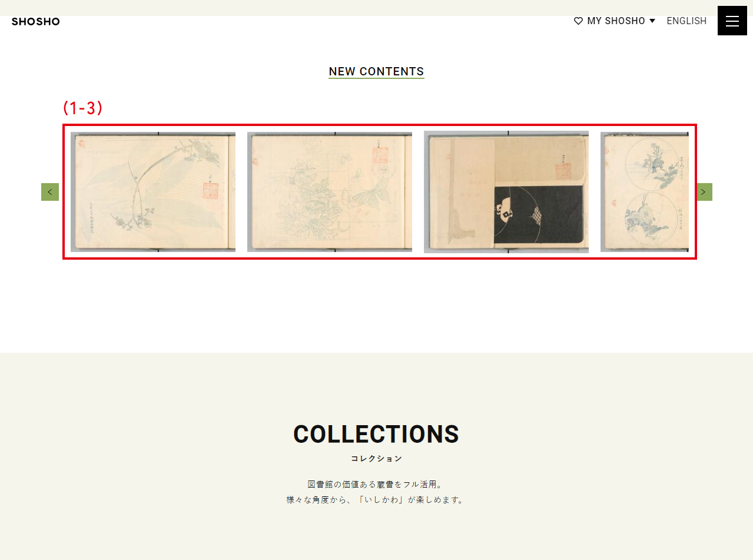
Task: Click the red seal stamp on plum blossom page
Action: point(211,191)
